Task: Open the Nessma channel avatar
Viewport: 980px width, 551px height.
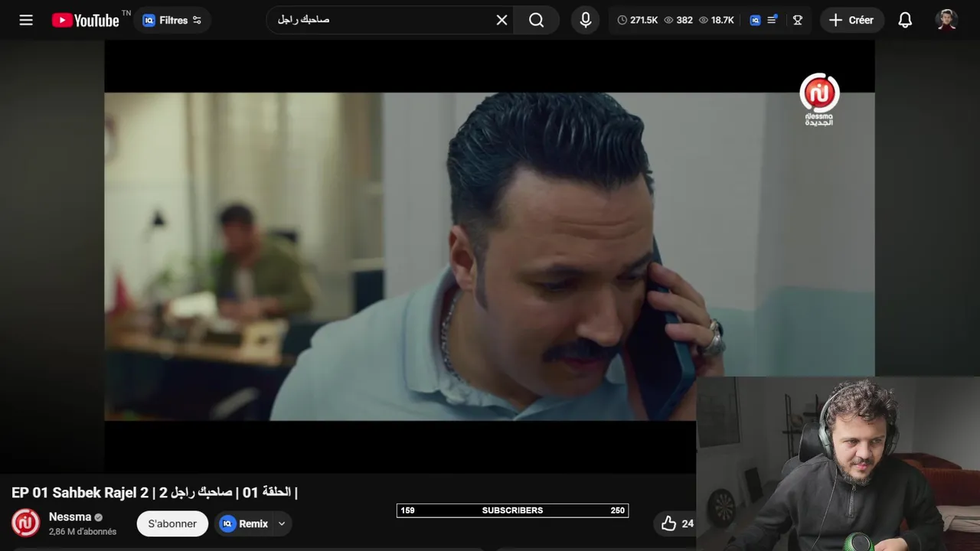Action: coord(26,523)
